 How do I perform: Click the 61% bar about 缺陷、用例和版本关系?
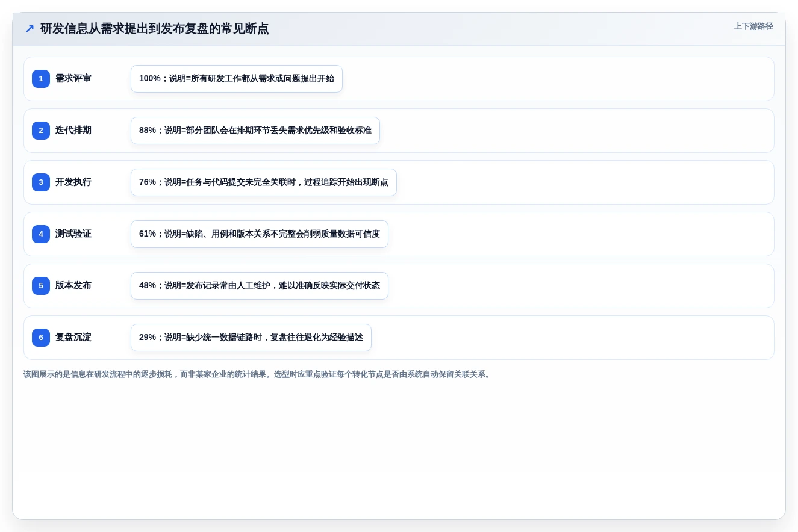click(x=260, y=234)
